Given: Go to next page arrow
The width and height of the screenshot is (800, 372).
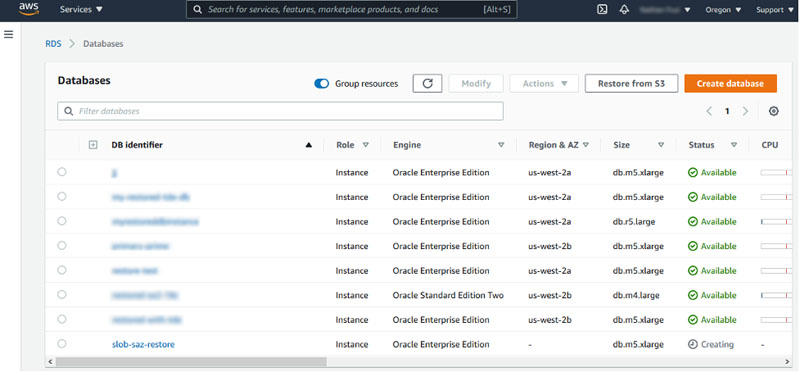Looking at the screenshot, I should click(745, 111).
